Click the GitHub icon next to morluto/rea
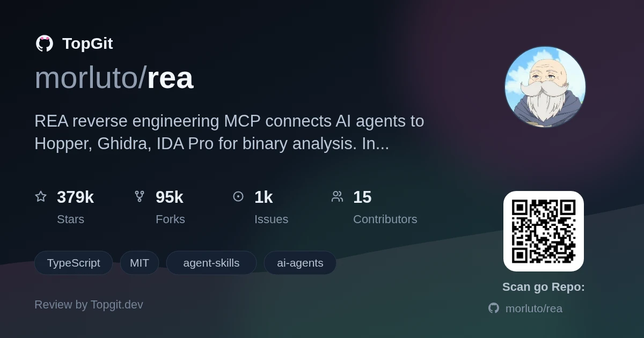Viewport: 644px width, 338px height. 494,308
